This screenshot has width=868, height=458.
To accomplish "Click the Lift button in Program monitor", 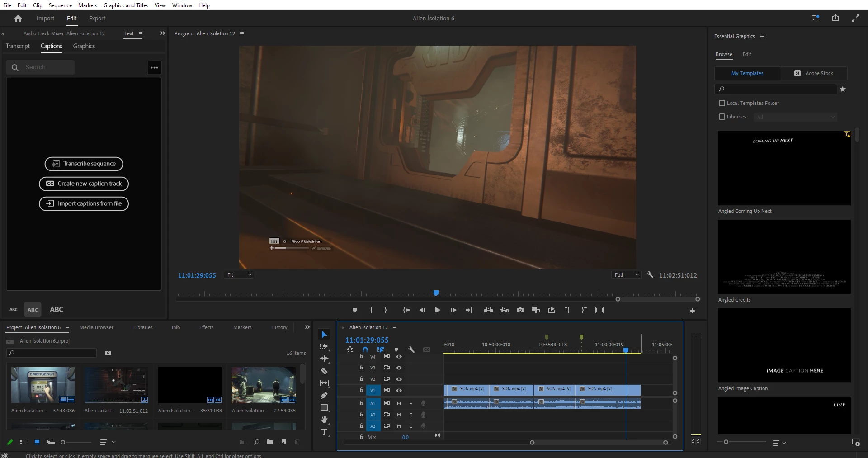I will tap(488, 310).
